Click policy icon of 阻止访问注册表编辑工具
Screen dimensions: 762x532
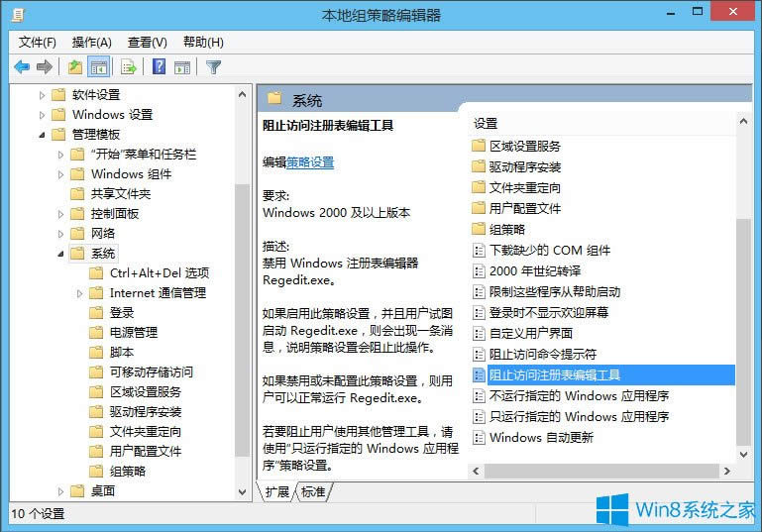(479, 374)
